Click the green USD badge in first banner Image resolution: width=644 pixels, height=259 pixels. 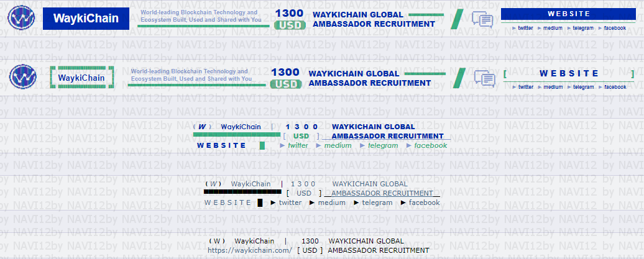point(290,25)
